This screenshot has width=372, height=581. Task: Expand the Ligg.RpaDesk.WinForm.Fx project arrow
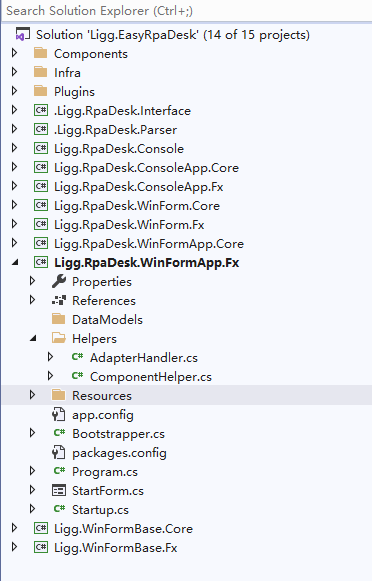click(x=14, y=224)
